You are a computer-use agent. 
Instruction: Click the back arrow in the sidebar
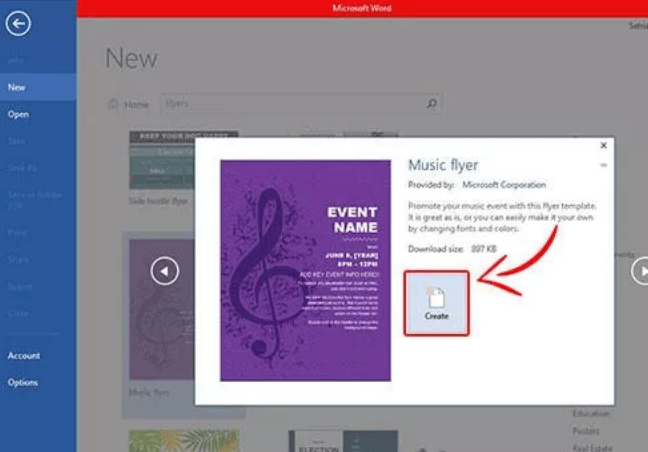[18, 24]
